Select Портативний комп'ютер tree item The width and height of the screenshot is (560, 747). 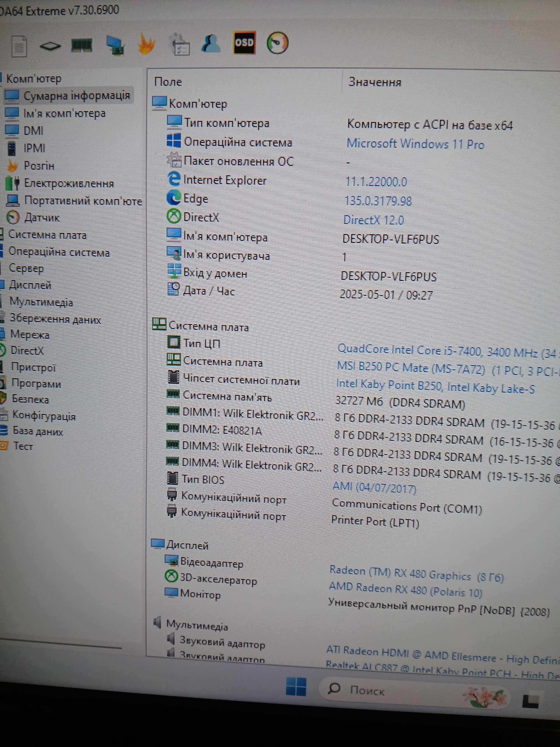click(x=83, y=201)
